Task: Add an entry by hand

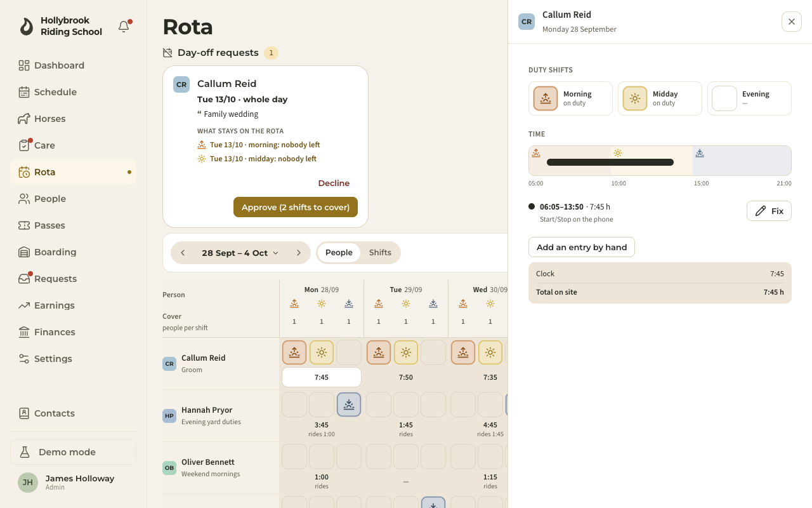Action: [x=582, y=247]
